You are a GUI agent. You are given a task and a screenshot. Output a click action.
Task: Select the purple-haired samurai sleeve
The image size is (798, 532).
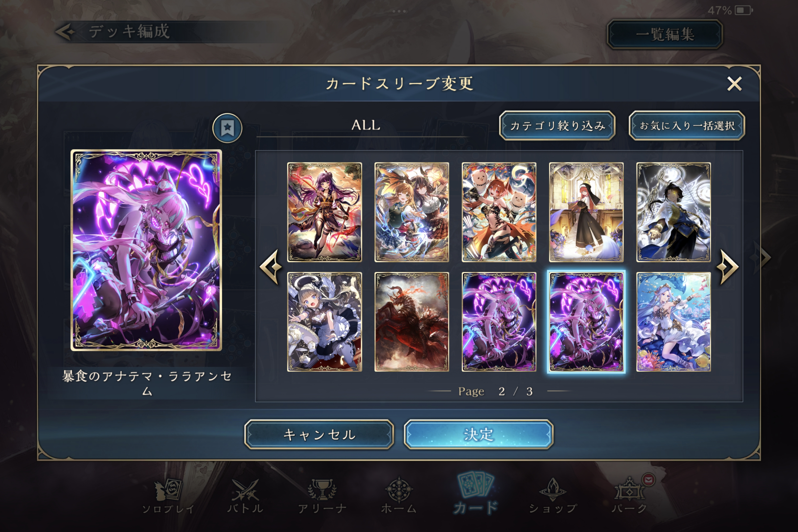324,212
